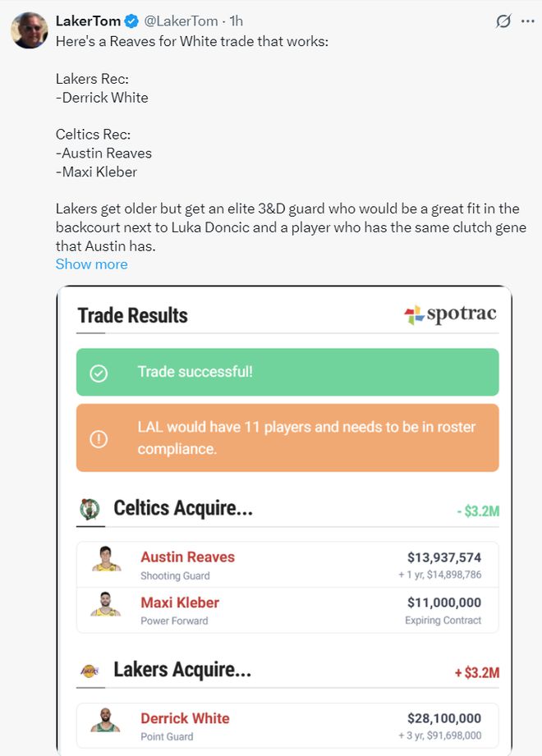
Task: Click Maxi Kleber player headshot
Action: 106,604
